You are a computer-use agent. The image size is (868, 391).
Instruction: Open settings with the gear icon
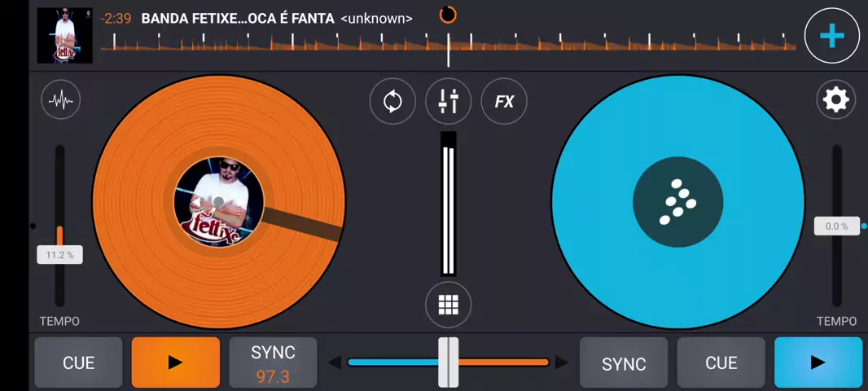coord(836,99)
